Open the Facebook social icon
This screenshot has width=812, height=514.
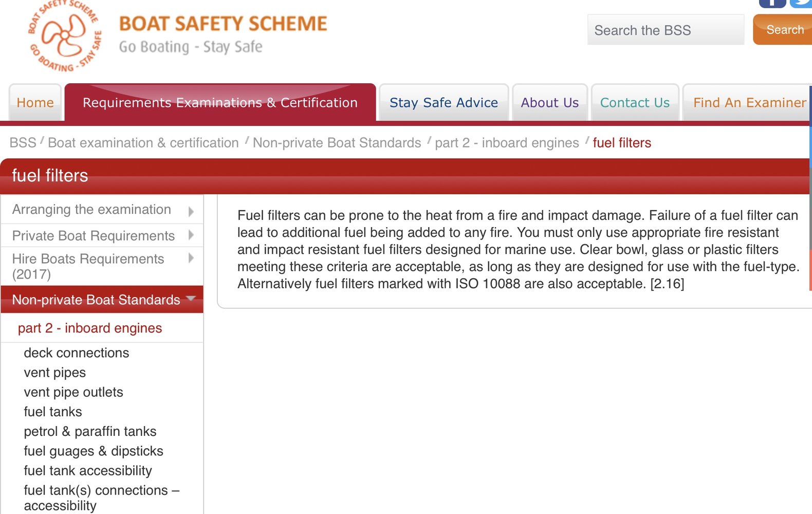tap(772, 3)
